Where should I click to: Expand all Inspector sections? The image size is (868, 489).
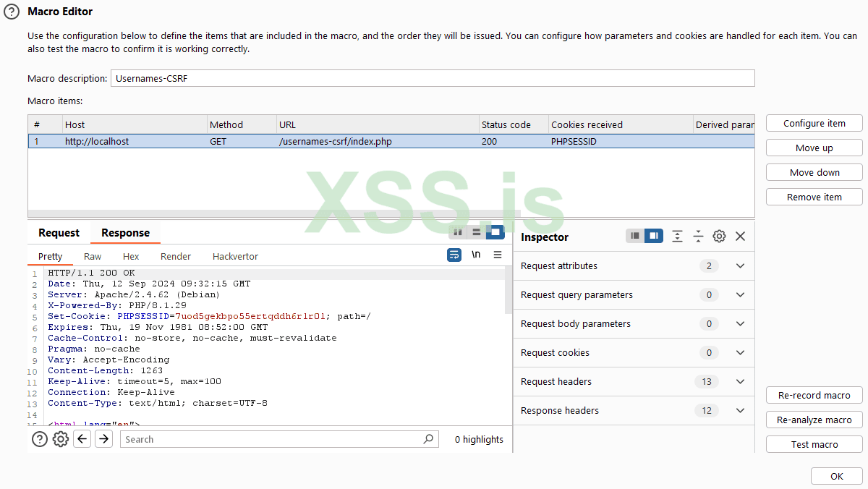[x=677, y=236]
